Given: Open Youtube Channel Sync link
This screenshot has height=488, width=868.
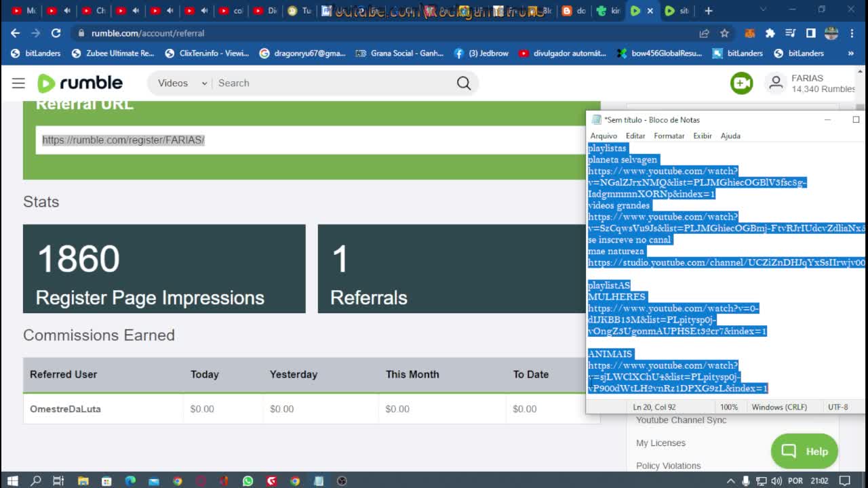Looking at the screenshot, I should click(681, 420).
